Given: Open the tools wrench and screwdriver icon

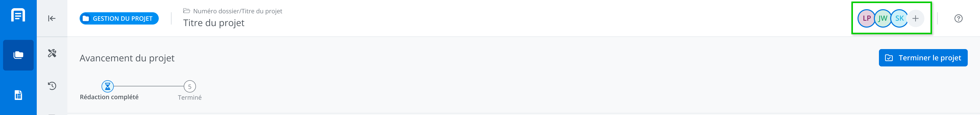Looking at the screenshot, I should (52, 53).
